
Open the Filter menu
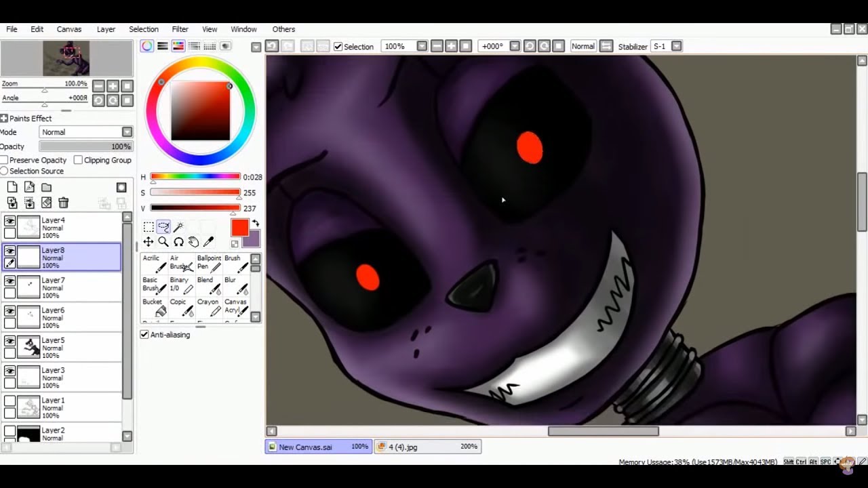click(x=180, y=29)
